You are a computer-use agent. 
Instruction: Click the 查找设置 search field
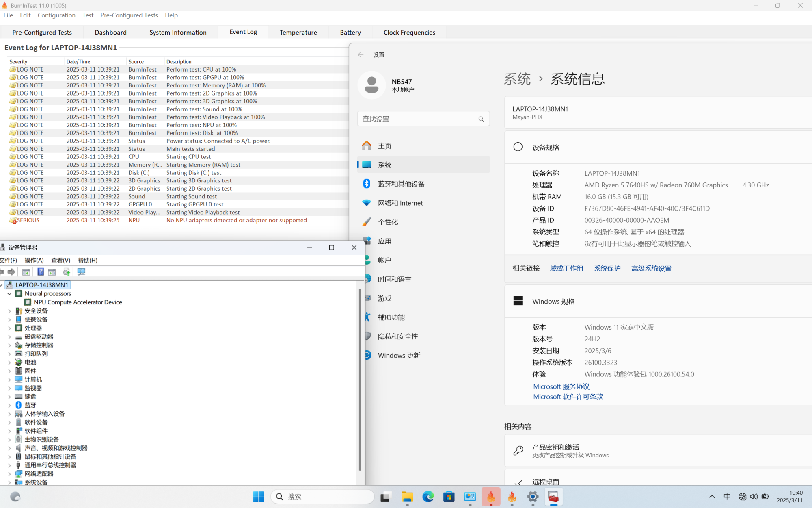point(423,119)
